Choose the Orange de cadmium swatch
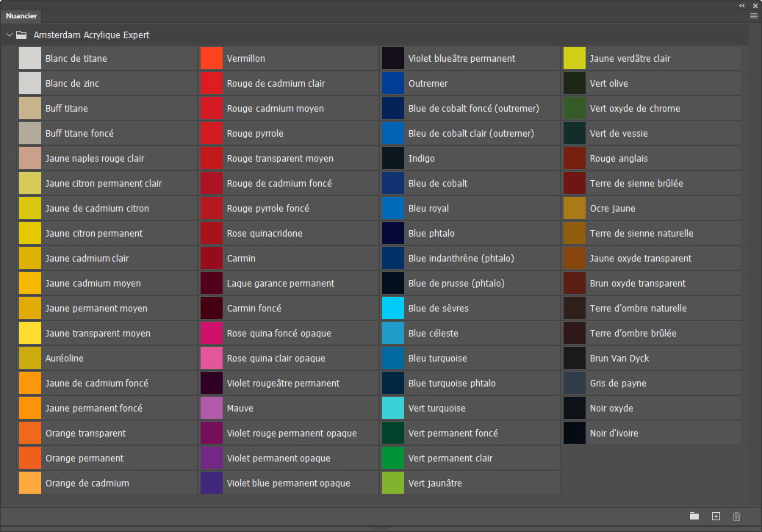Viewport: 762px width, 532px height. pos(30,484)
